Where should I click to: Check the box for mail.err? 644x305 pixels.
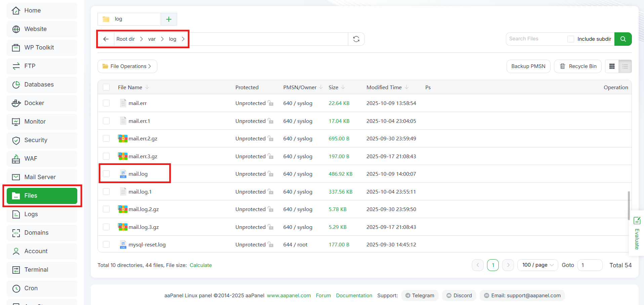(x=106, y=103)
